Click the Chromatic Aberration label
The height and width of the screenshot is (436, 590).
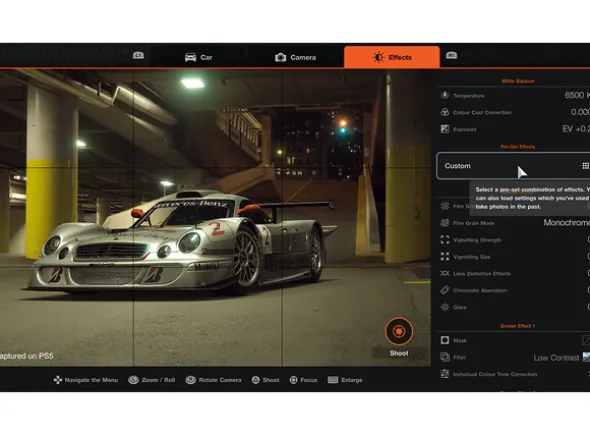pos(480,290)
